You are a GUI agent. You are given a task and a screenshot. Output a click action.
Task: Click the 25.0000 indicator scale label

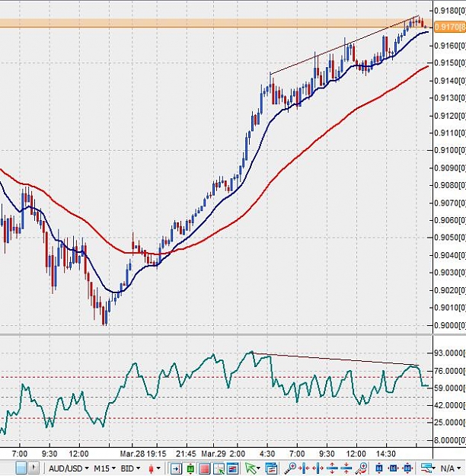point(450,422)
